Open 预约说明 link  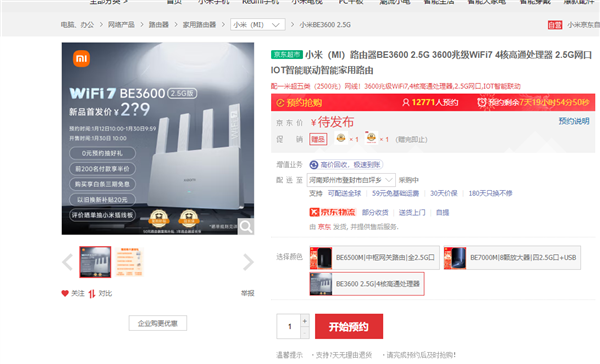click(x=574, y=121)
